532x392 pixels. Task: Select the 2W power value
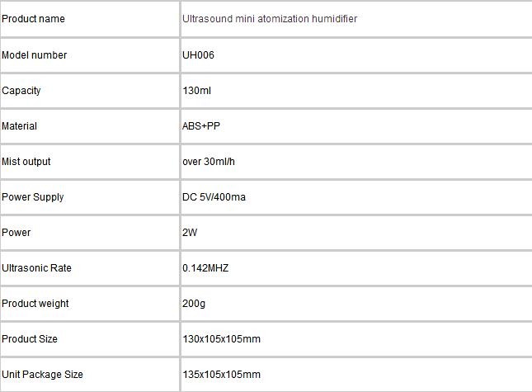[190, 233]
